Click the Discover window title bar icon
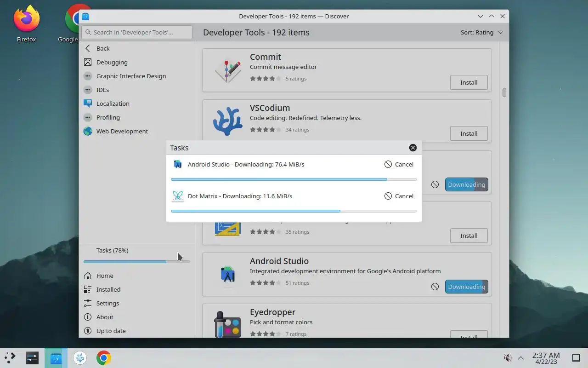The height and width of the screenshot is (368, 588). pyautogui.click(x=85, y=16)
